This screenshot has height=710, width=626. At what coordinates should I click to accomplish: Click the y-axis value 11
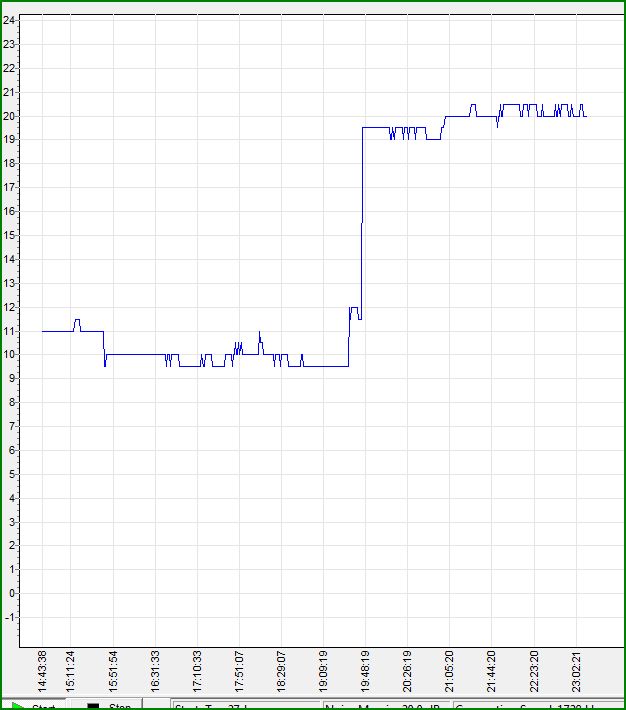9,331
